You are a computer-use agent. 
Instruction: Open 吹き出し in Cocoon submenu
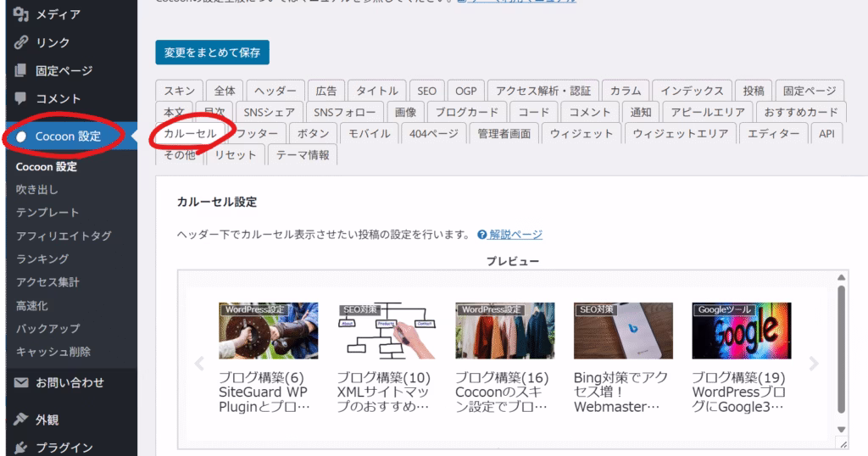tap(37, 190)
